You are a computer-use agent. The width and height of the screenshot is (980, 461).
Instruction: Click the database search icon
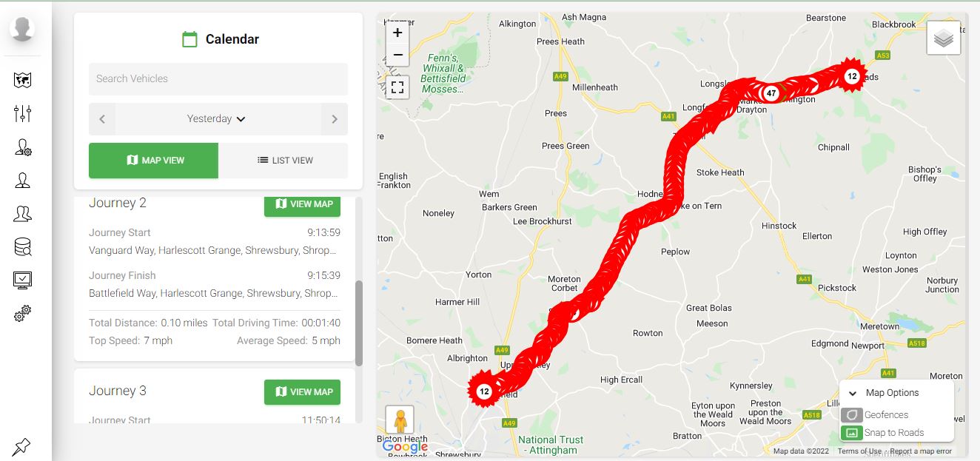[x=22, y=247]
